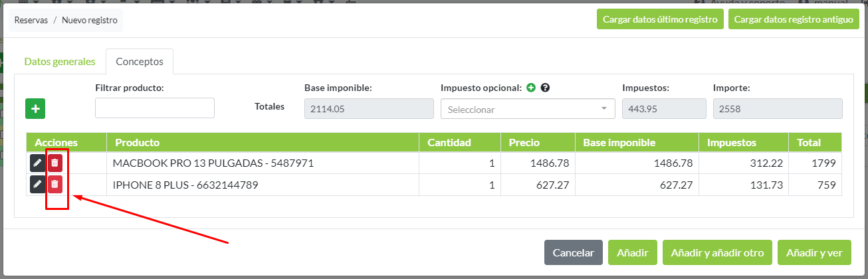Viewport: 868px width, 279px height.
Task: Click Cargar datos último registro button
Action: tap(660, 19)
